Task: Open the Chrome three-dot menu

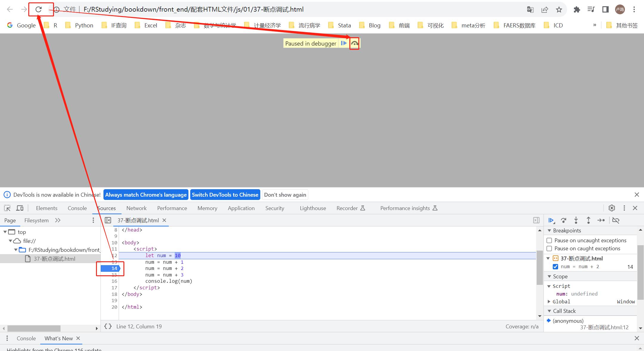Action: [x=634, y=10]
